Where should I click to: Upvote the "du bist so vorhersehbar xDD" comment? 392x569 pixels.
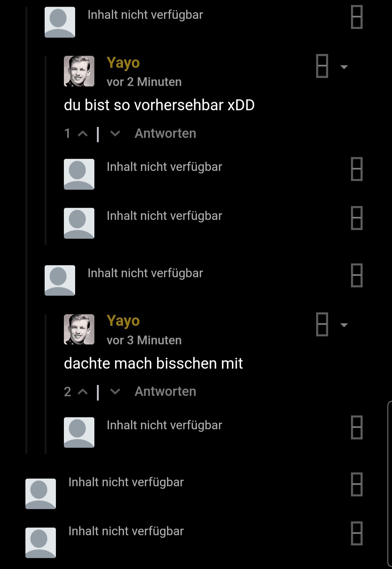83,134
